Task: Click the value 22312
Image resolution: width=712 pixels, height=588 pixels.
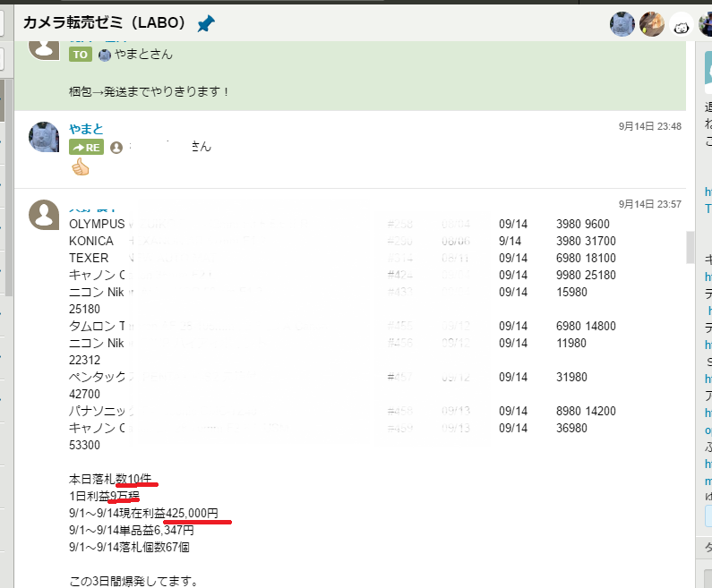Action: (84, 361)
